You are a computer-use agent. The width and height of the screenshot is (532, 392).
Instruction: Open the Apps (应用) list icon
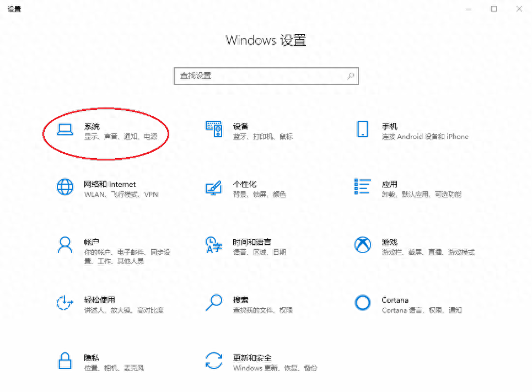click(x=362, y=187)
